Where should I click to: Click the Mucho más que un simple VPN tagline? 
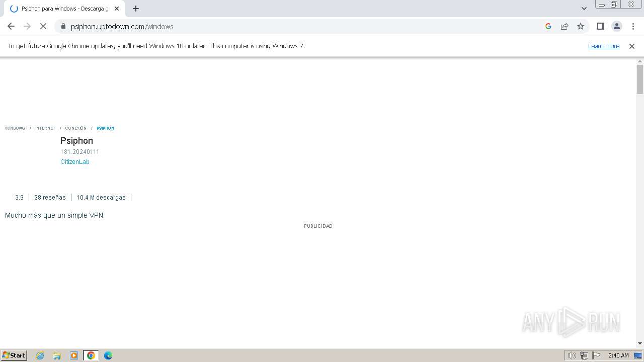(54, 215)
